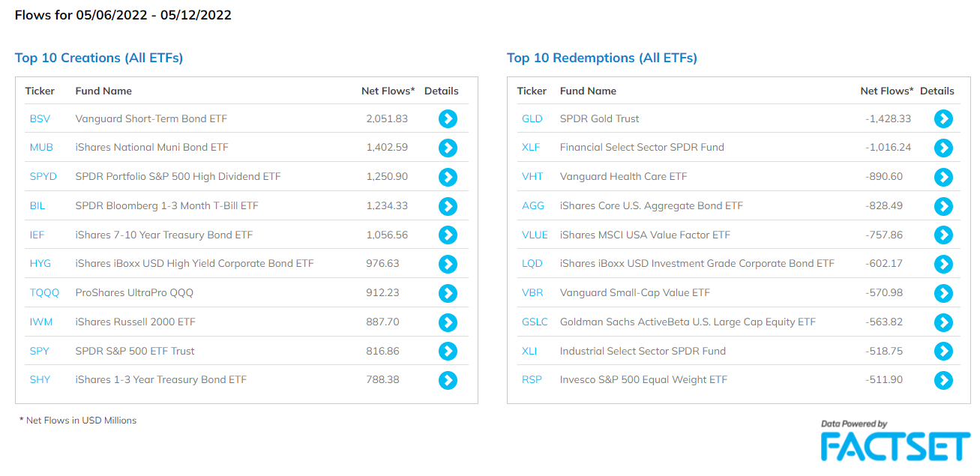The height and width of the screenshot is (476, 980).
Task: Open details arrow for GSLC row
Action: [x=943, y=322]
